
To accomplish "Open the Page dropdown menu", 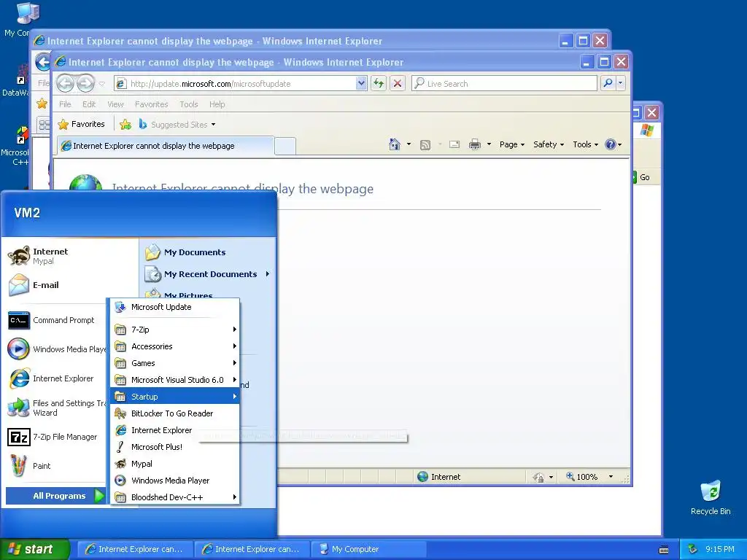I will pyautogui.click(x=512, y=144).
